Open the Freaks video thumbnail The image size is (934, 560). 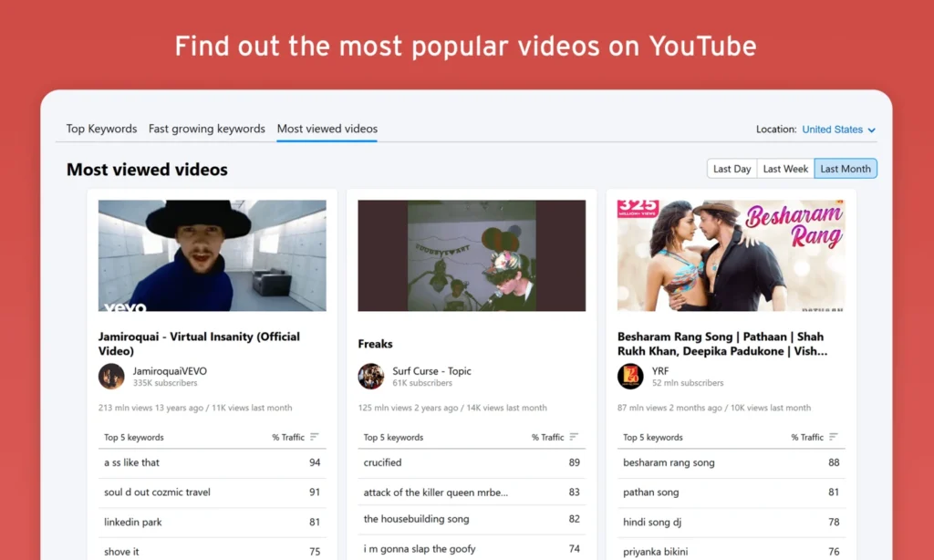click(x=472, y=255)
